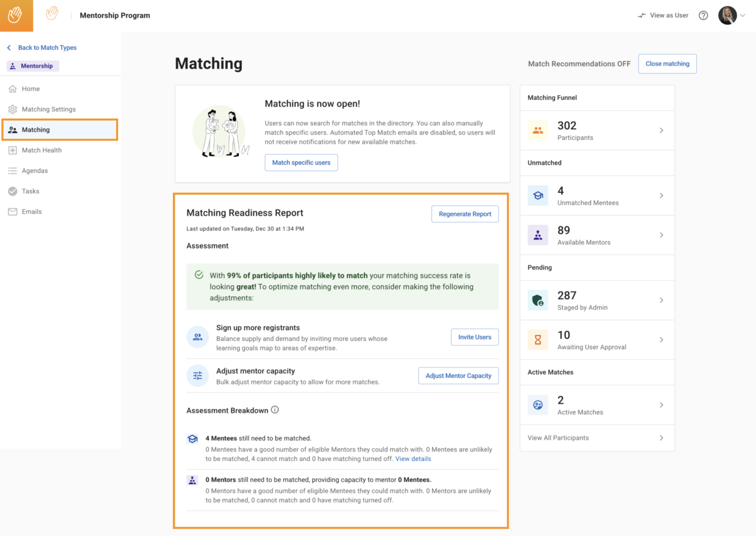The height and width of the screenshot is (536, 756).
Task: Open the Agendas sidebar item
Action: coord(35,171)
